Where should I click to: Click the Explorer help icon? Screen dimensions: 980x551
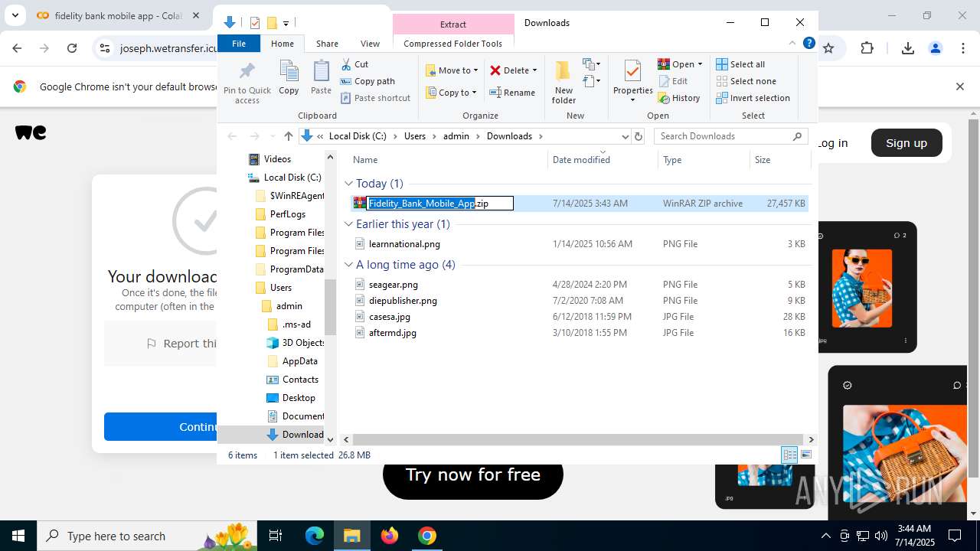808,44
